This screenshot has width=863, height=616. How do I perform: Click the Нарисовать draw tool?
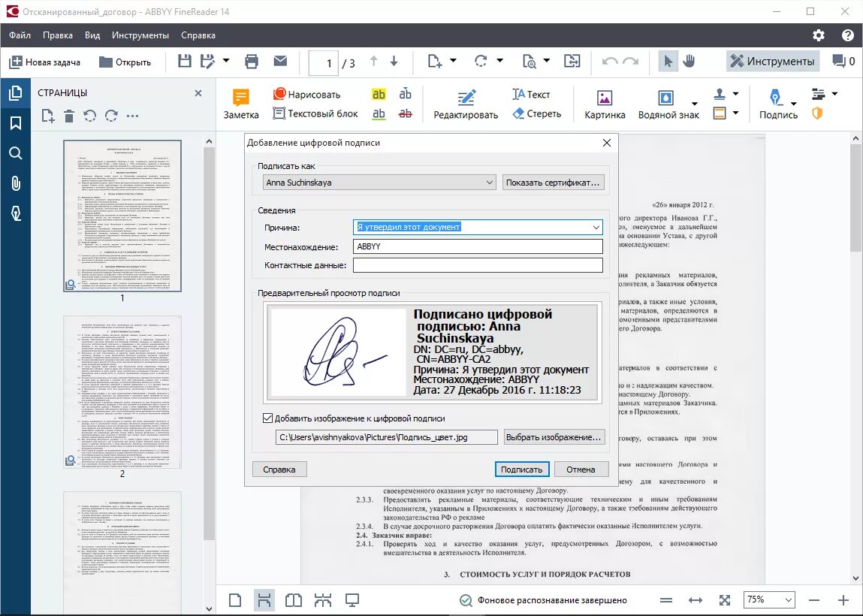tap(307, 94)
